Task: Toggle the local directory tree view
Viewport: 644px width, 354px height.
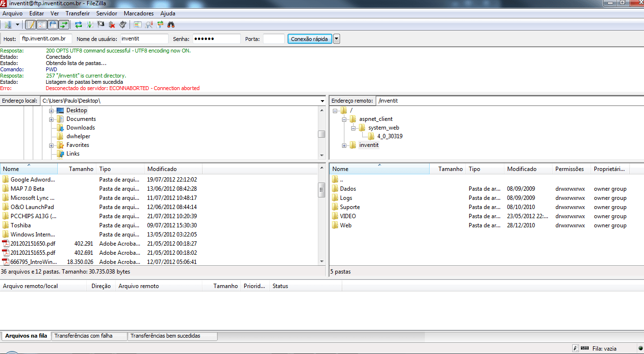Action: pos(41,25)
